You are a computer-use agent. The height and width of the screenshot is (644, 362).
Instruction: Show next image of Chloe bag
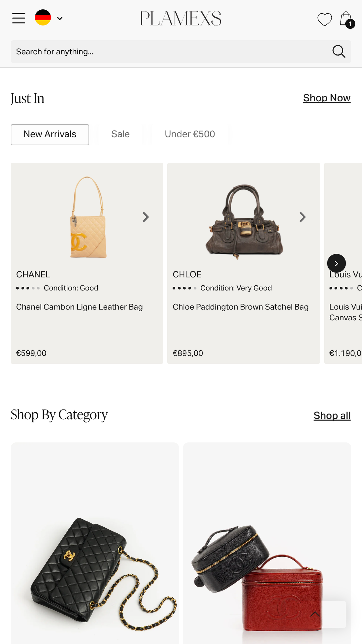(x=302, y=217)
